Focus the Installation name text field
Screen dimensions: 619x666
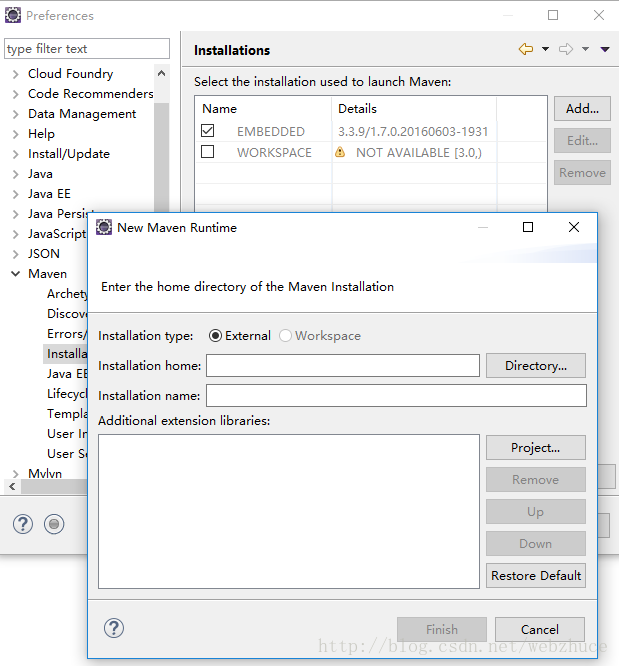coord(396,396)
